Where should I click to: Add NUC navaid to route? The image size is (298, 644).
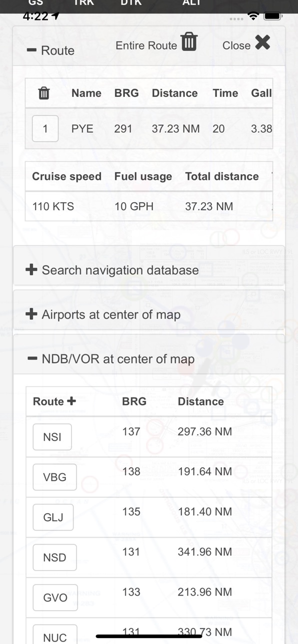tap(55, 635)
